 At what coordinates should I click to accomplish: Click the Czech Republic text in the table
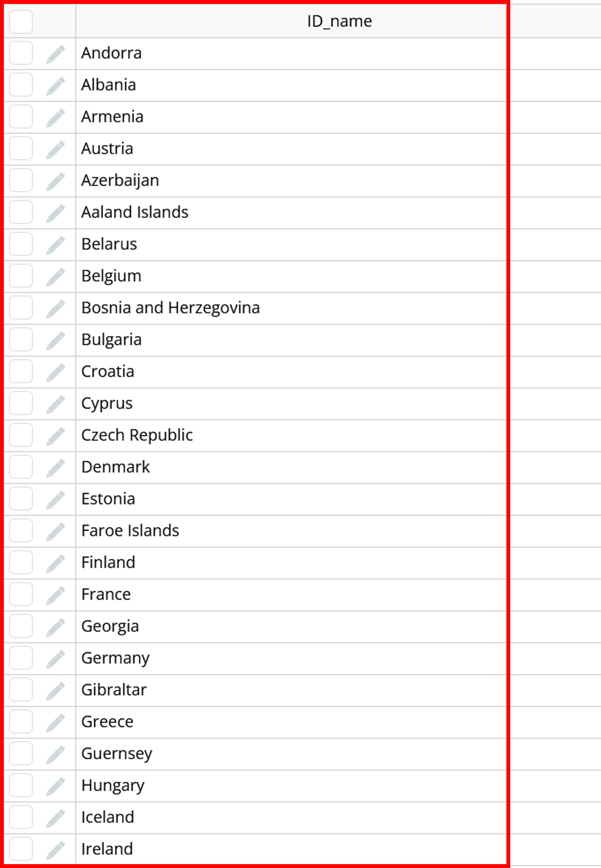pos(137,435)
